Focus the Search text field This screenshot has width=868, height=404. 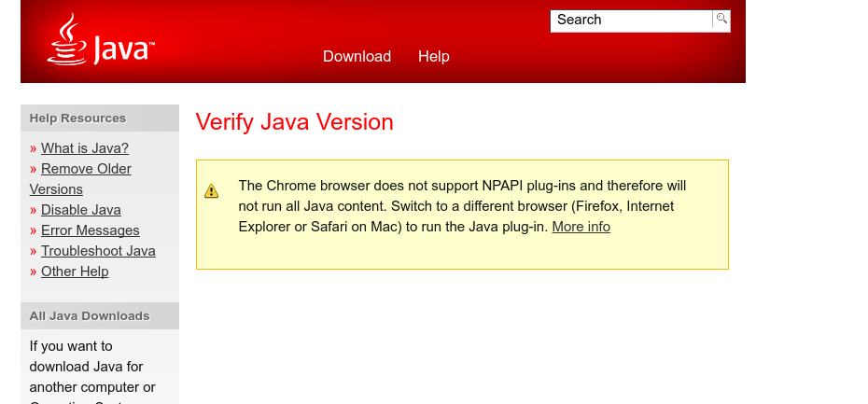631,20
